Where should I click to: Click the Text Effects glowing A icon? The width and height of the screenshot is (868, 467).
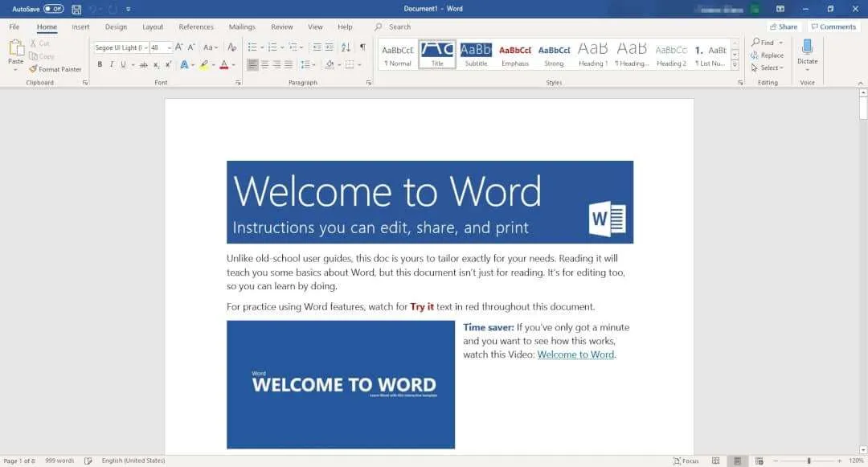click(x=184, y=65)
